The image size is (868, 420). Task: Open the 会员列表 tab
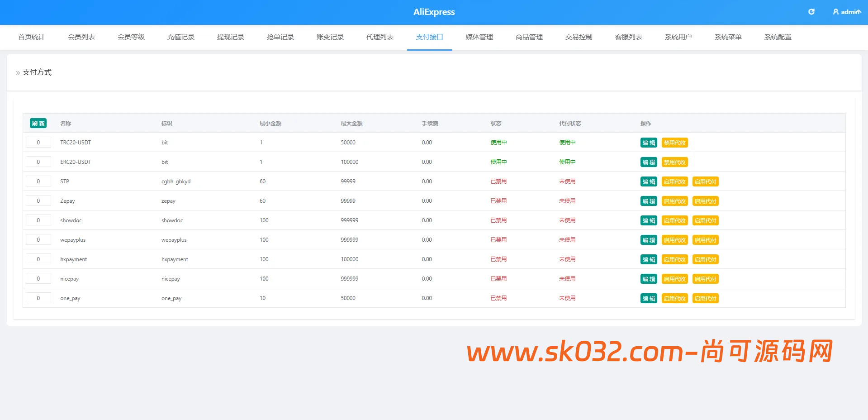click(81, 37)
